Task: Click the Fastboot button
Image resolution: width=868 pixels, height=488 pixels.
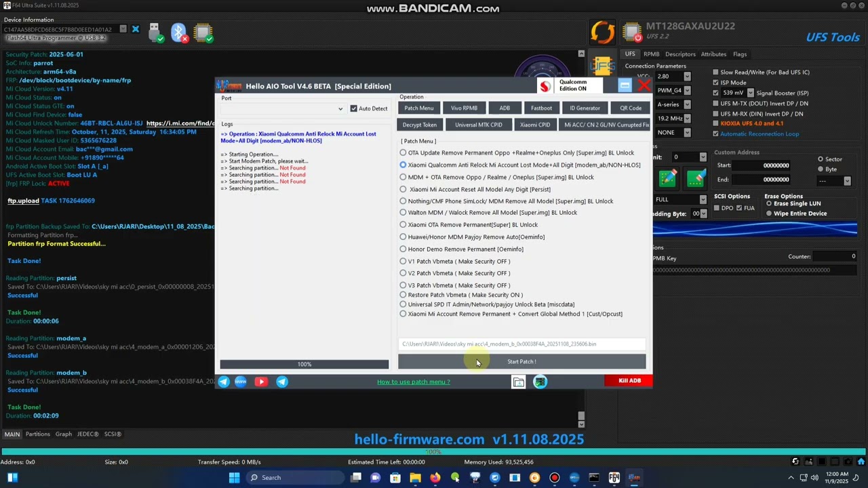Action: tap(541, 108)
